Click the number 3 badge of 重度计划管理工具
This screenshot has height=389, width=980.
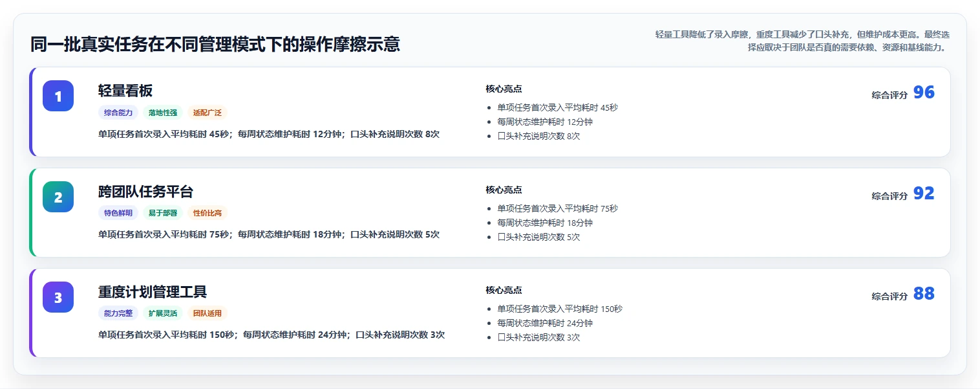pyautogui.click(x=58, y=297)
